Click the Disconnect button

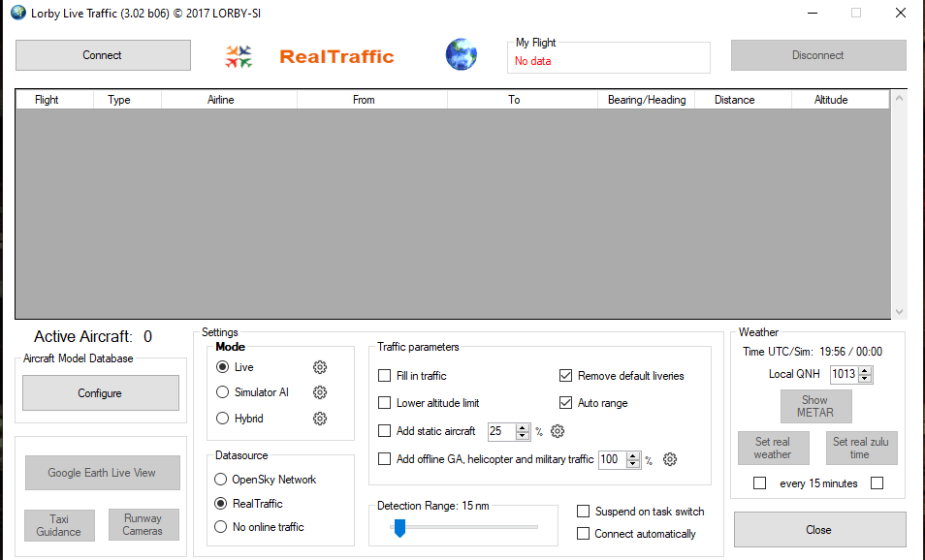[818, 55]
